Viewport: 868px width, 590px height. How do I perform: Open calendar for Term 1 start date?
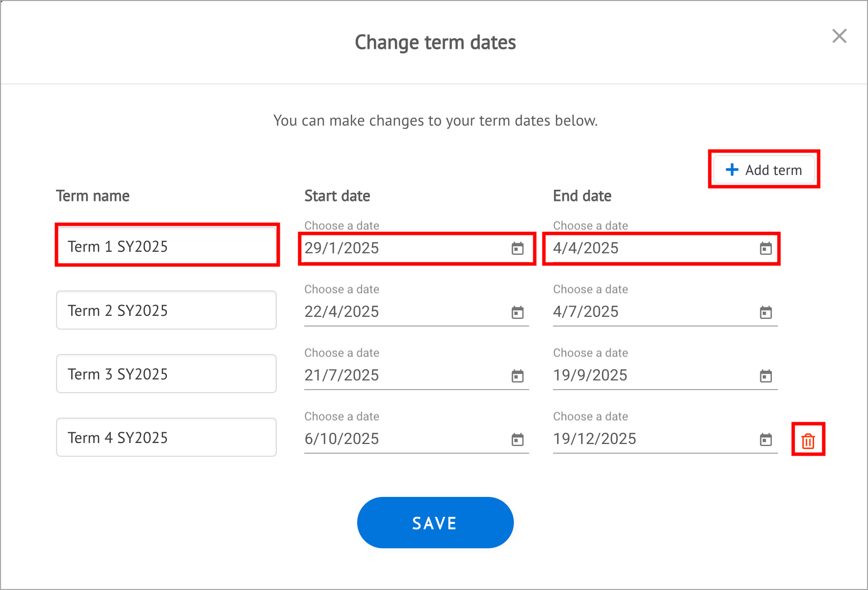tap(517, 249)
